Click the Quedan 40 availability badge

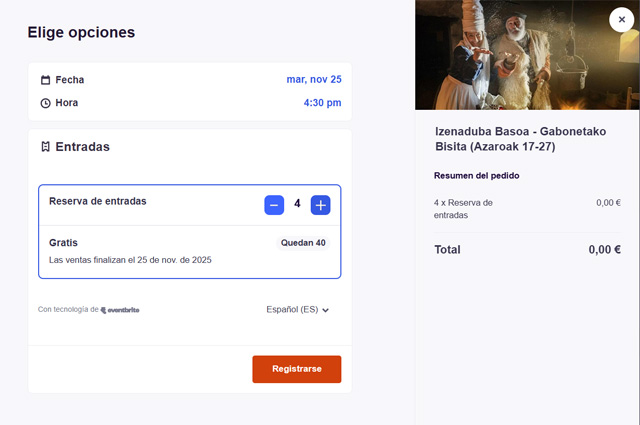(x=303, y=243)
